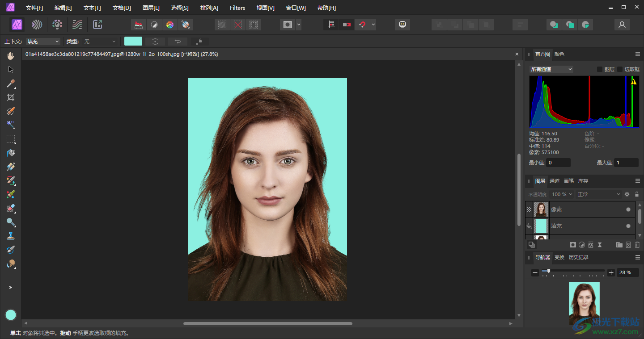The height and width of the screenshot is (339, 644).
Task: Switch to the Liquify persona icon
Action: pyautogui.click(x=37, y=25)
